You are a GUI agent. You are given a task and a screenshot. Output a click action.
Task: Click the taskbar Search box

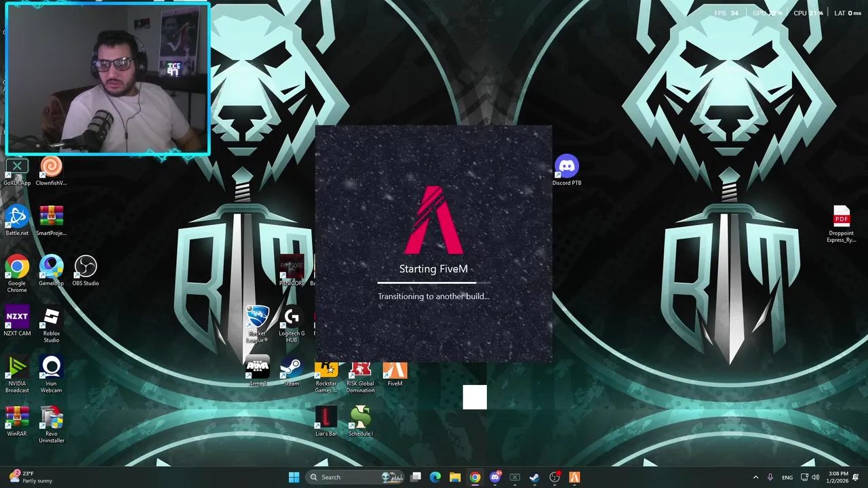355,477
